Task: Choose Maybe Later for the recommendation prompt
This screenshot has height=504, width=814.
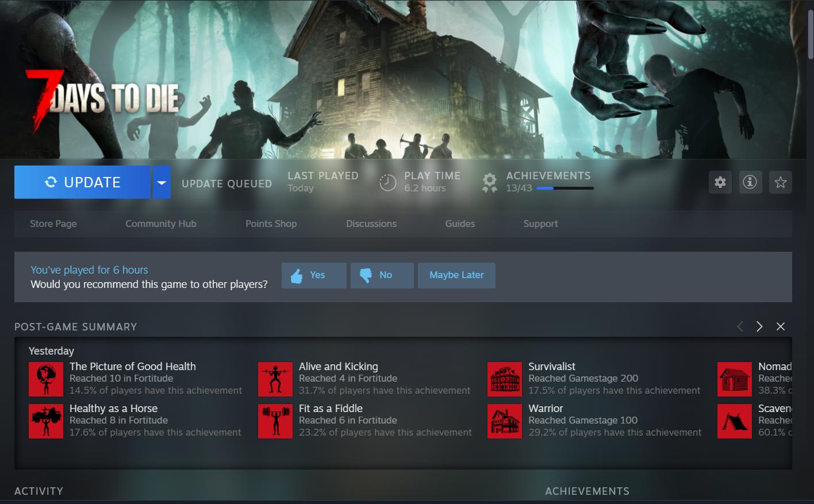Action: 456,275
